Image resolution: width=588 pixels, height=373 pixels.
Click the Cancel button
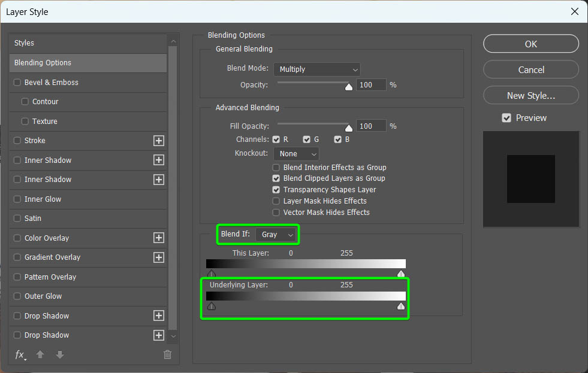(x=531, y=69)
